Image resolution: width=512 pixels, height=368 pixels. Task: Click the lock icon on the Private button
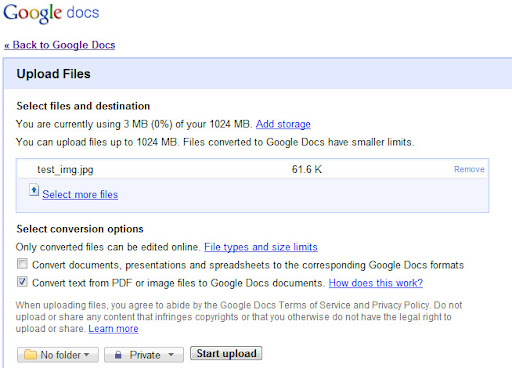pyautogui.click(x=118, y=355)
